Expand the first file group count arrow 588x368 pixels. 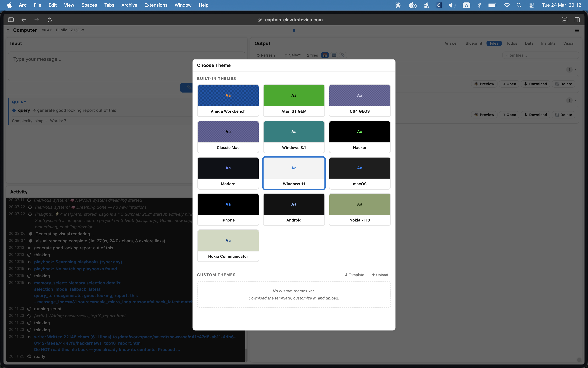point(575,70)
